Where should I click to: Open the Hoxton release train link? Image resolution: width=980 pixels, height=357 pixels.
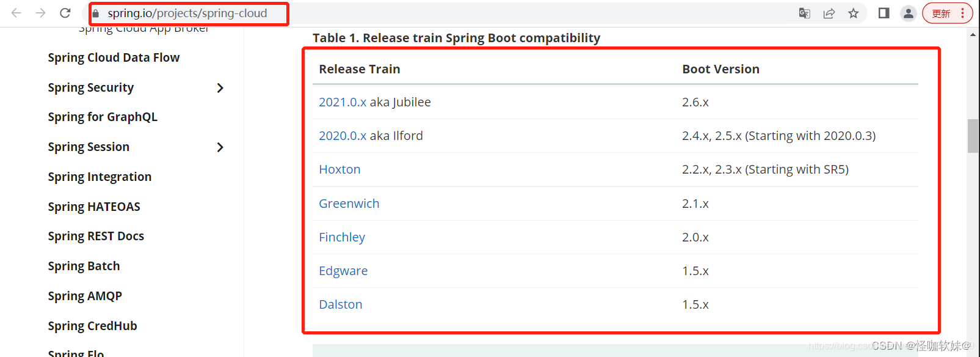[x=339, y=169]
